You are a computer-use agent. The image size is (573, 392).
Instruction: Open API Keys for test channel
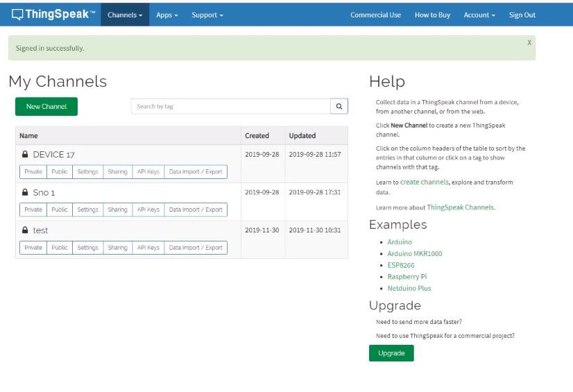point(148,248)
